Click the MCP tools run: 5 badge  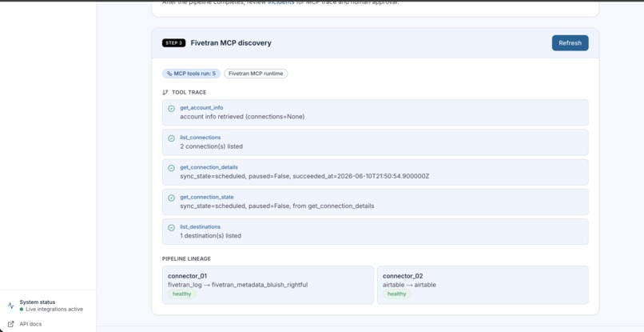pyautogui.click(x=191, y=74)
